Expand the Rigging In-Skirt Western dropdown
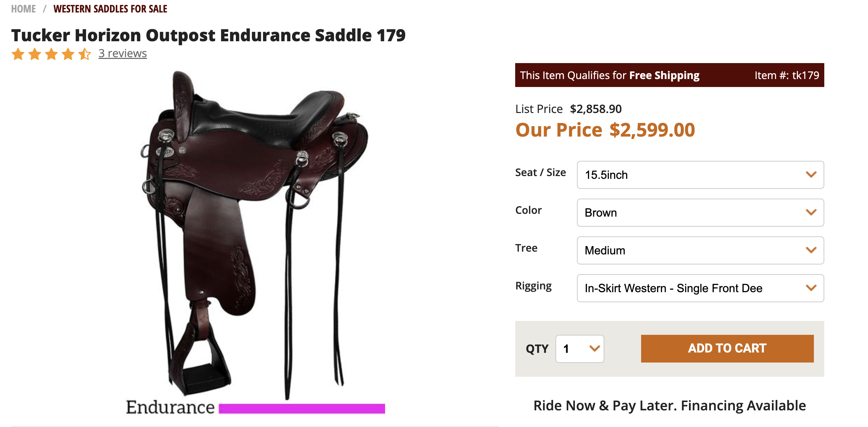The height and width of the screenshot is (427, 868). [x=700, y=288]
